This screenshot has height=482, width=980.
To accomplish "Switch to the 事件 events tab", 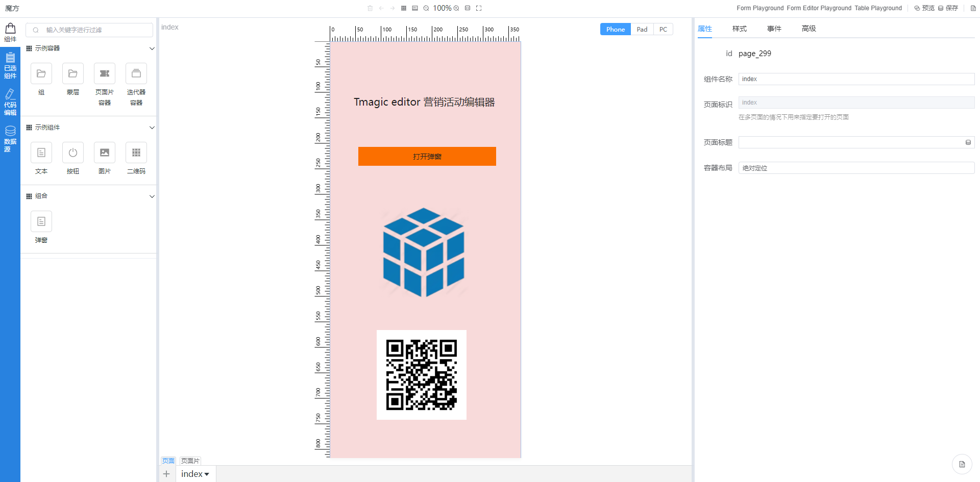I will point(774,29).
